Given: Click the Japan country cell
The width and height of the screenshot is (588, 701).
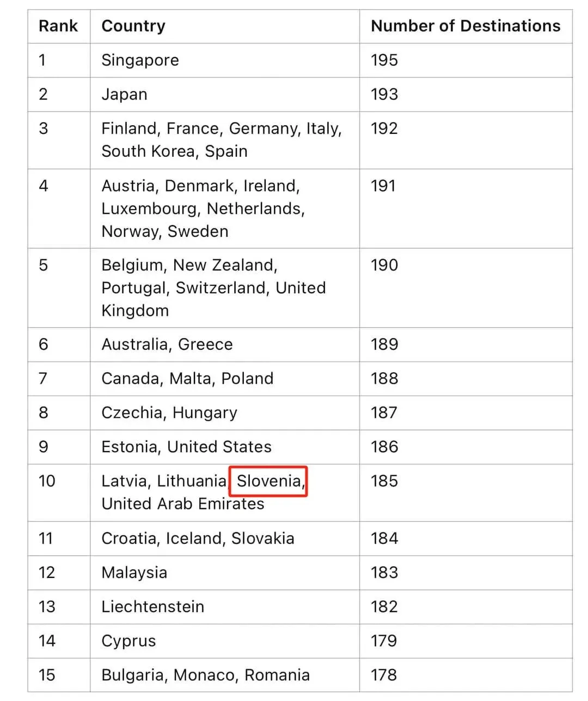Looking at the screenshot, I should coord(224,95).
